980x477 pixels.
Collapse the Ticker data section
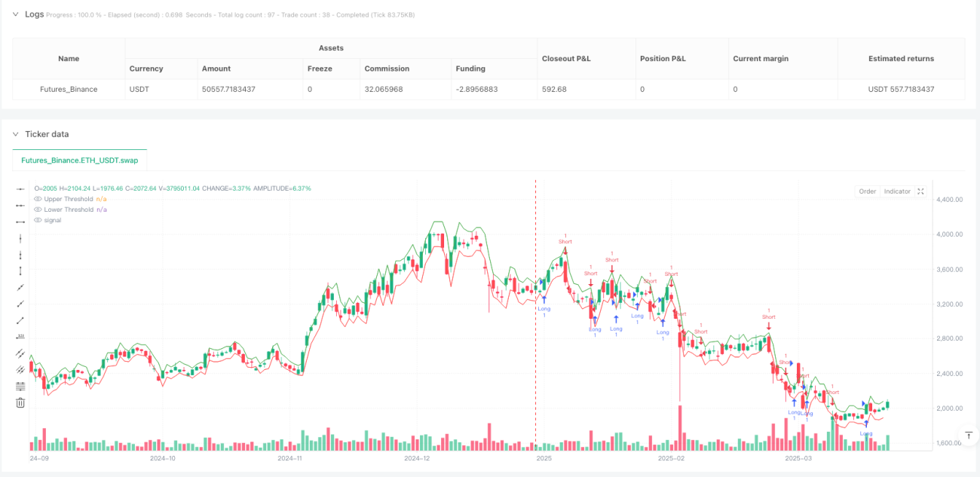coord(15,134)
